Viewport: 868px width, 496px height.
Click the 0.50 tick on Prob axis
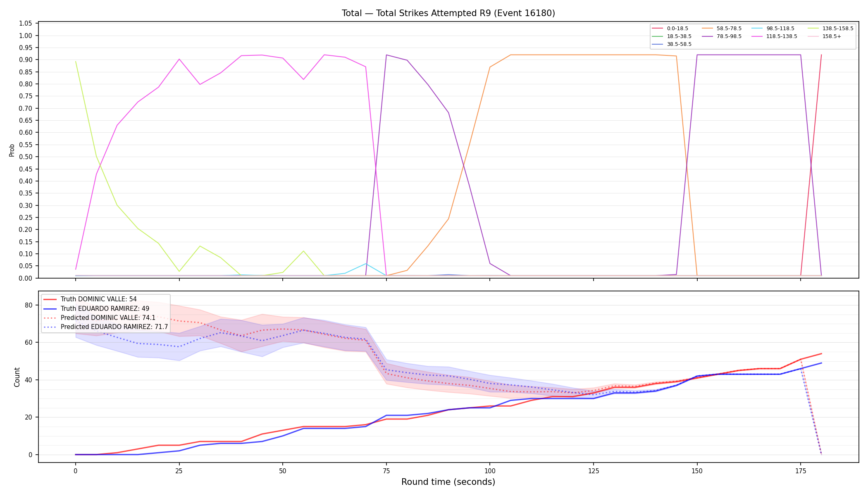pos(26,157)
